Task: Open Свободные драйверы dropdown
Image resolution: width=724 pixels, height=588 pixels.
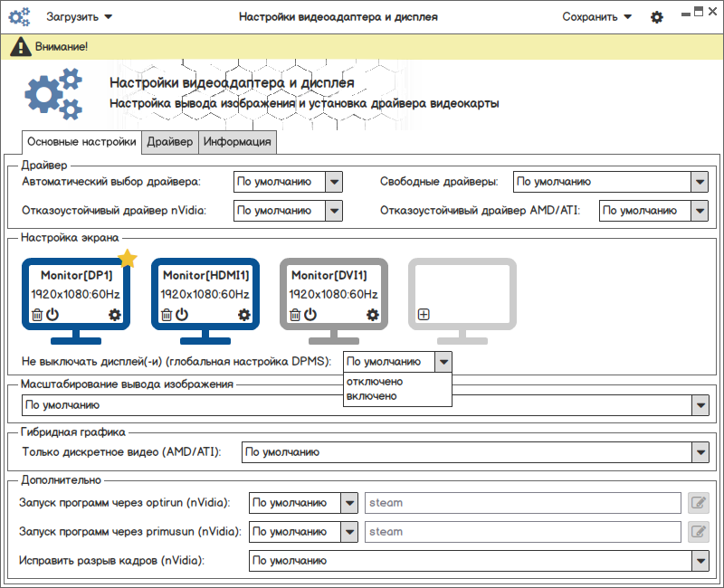Action: 610,182
